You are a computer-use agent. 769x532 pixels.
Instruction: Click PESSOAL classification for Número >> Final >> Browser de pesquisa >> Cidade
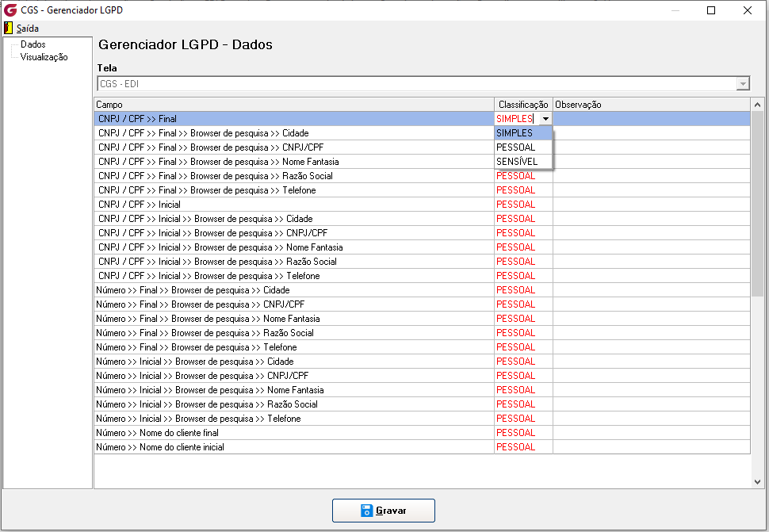tap(523, 289)
